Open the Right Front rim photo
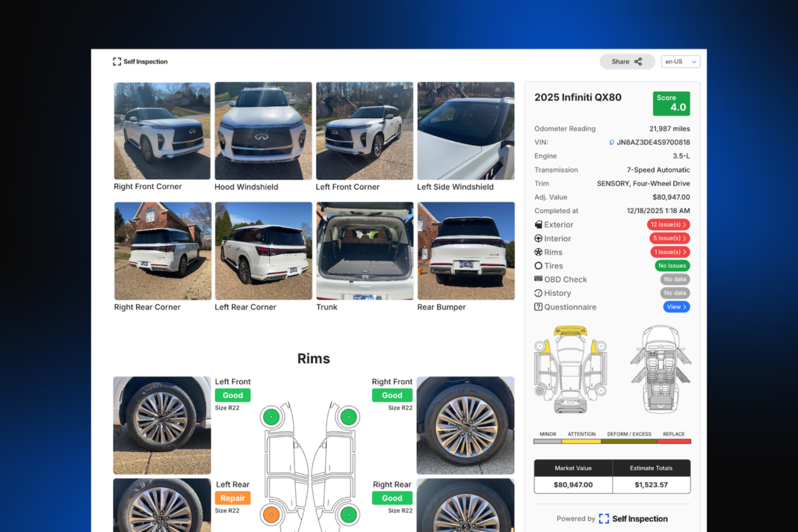Viewport: 798px width, 532px height. 466,426
